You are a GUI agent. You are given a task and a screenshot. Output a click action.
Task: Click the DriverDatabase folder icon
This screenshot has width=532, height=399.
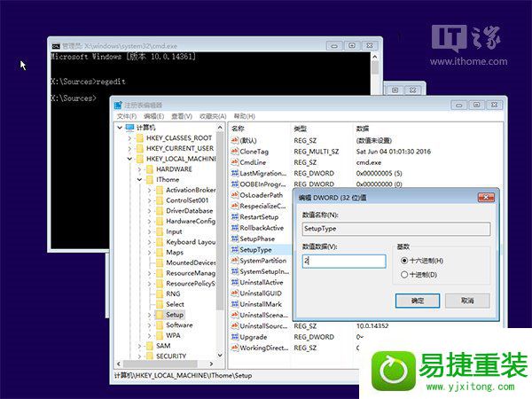point(159,211)
